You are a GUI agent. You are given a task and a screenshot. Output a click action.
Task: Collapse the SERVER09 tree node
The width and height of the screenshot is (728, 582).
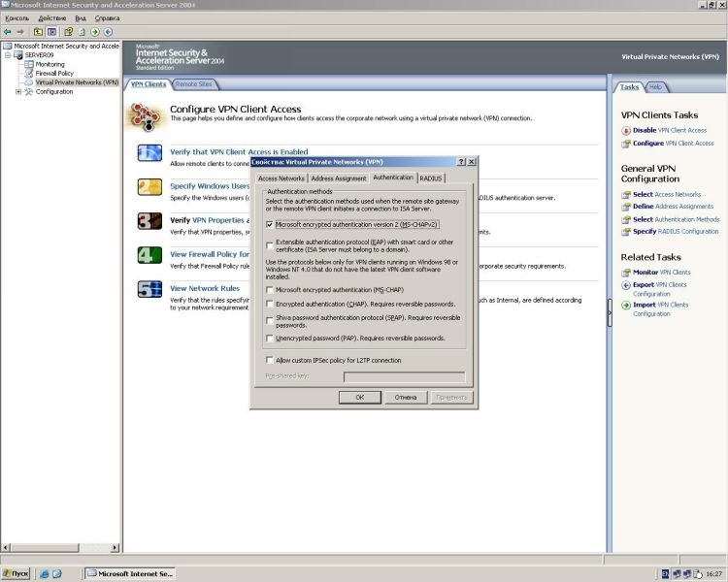pyautogui.click(x=8, y=54)
